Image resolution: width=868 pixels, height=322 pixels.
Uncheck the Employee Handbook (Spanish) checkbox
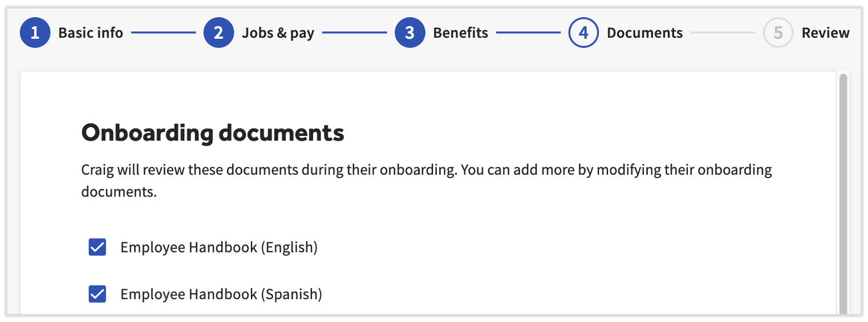coord(98,294)
